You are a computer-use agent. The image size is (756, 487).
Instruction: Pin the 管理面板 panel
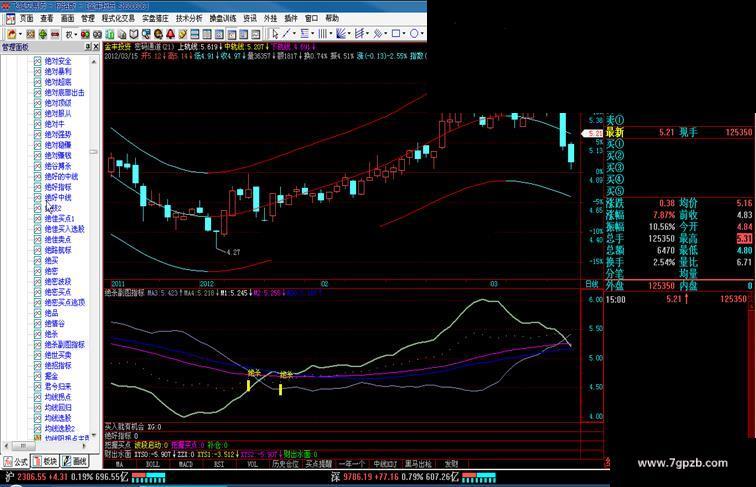pyautogui.click(x=88, y=47)
